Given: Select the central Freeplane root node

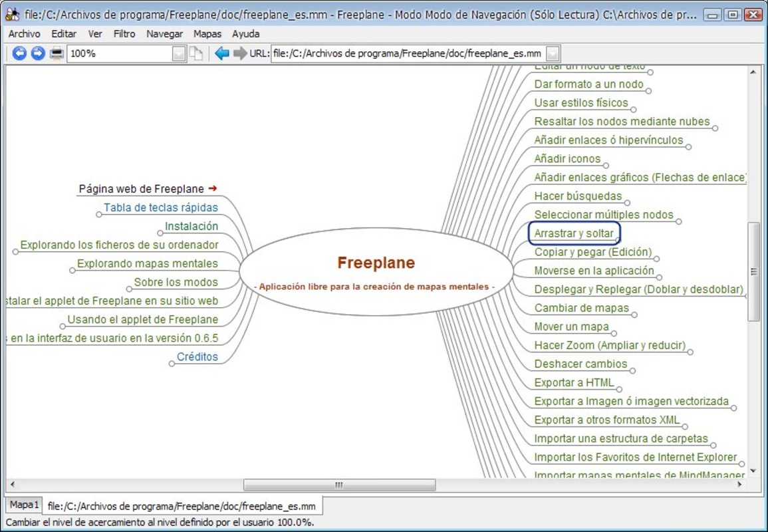Looking at the screenshot, I should click(376, 271).
